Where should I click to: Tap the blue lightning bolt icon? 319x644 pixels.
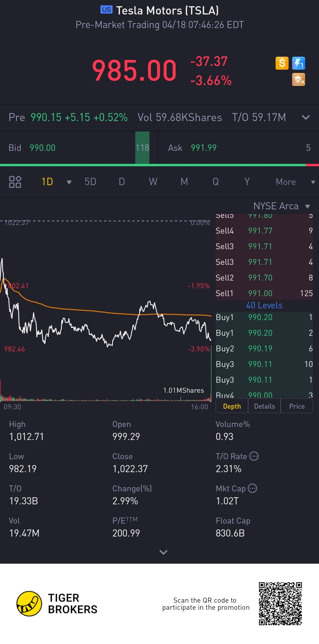298,63
